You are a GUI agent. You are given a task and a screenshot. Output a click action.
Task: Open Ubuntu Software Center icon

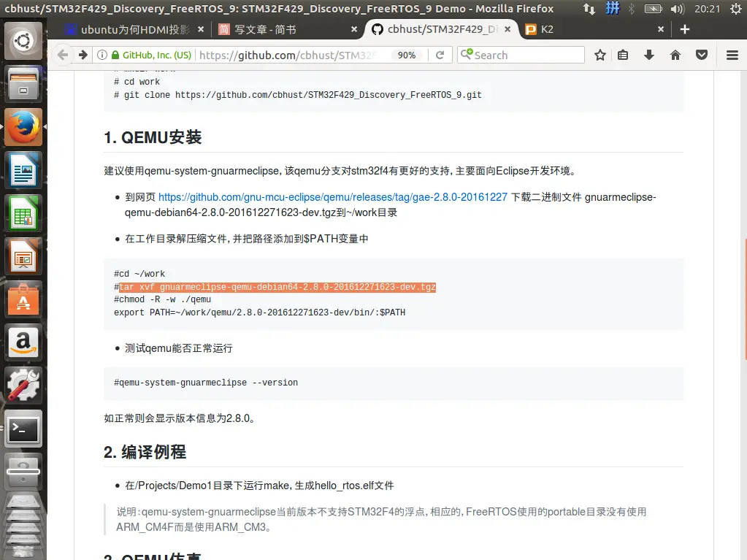coord(23,299)
